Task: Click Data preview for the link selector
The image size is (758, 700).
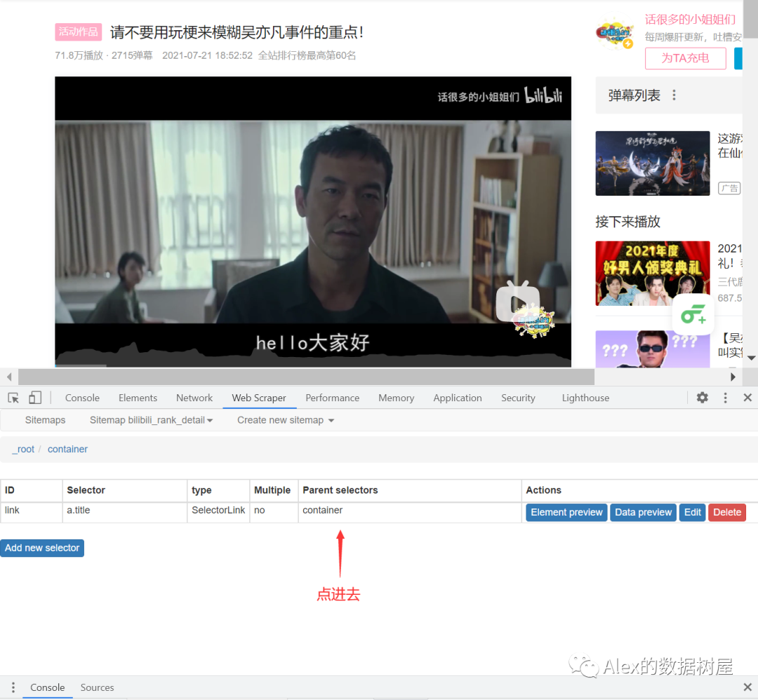Action: click(643, 512)
